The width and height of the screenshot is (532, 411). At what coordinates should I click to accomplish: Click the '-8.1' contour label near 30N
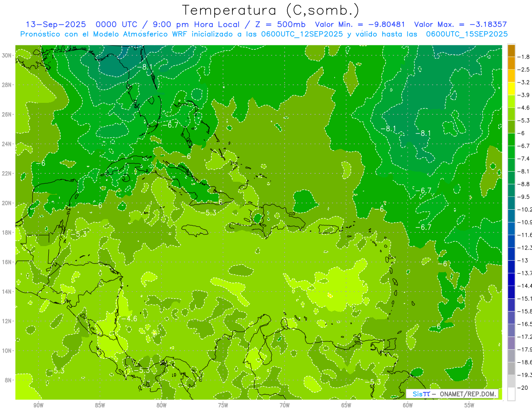(145, 67)
